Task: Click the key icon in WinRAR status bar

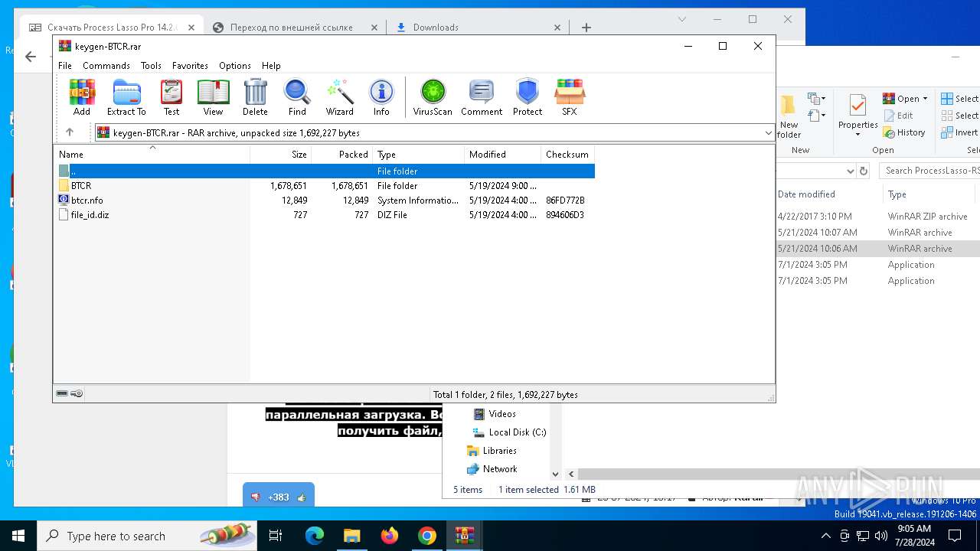Action: [77, 393]
